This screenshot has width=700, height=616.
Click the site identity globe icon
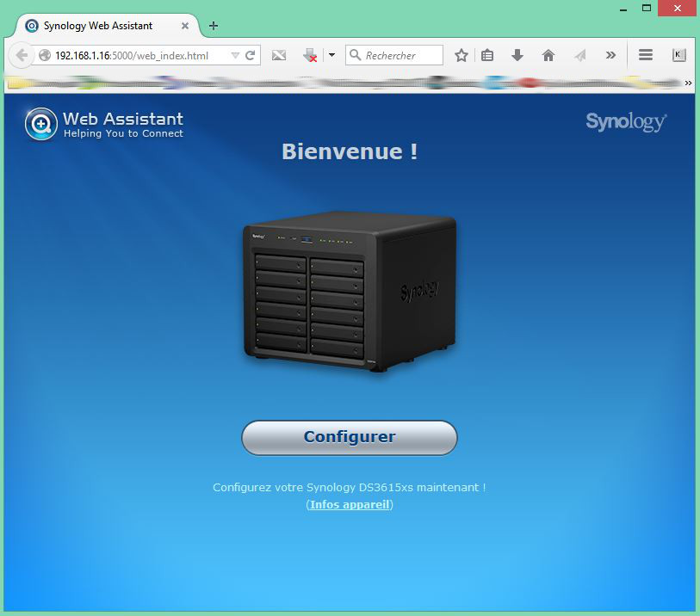45,55
